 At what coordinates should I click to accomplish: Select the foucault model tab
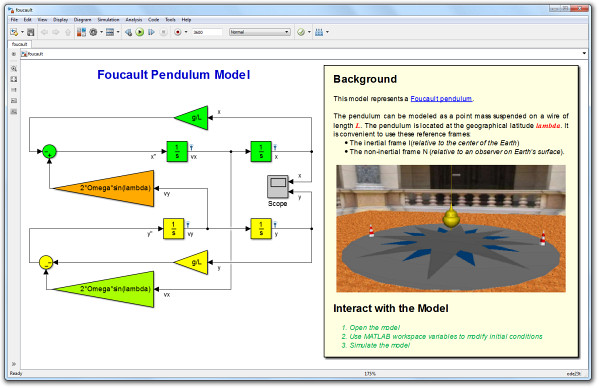click(x=20, y=44)
